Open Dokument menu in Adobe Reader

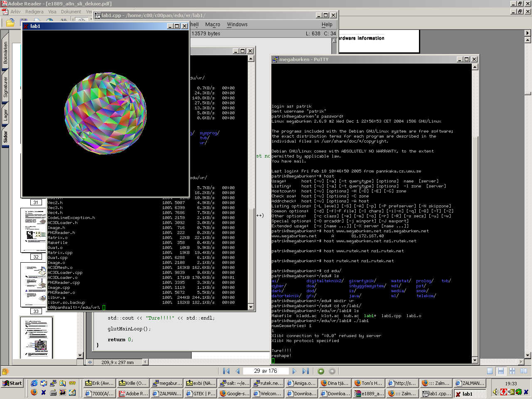tap(71, 12)
